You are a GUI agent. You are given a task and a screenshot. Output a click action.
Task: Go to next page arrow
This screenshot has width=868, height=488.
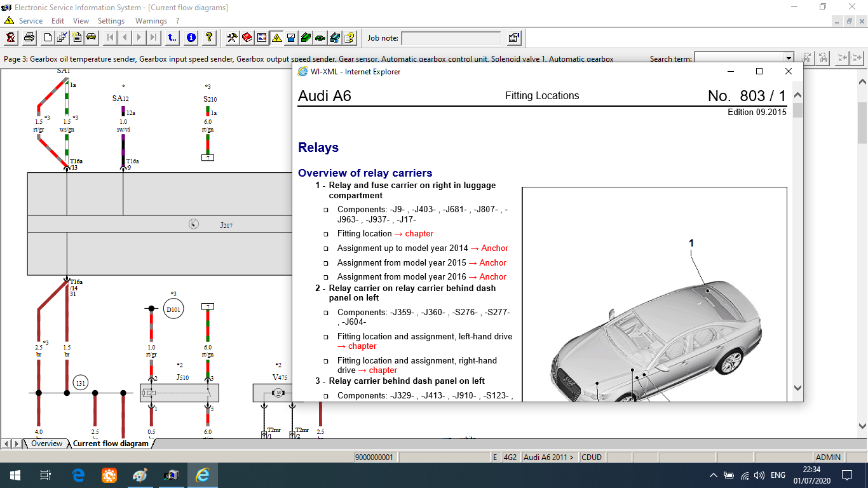tap(139, 37)
